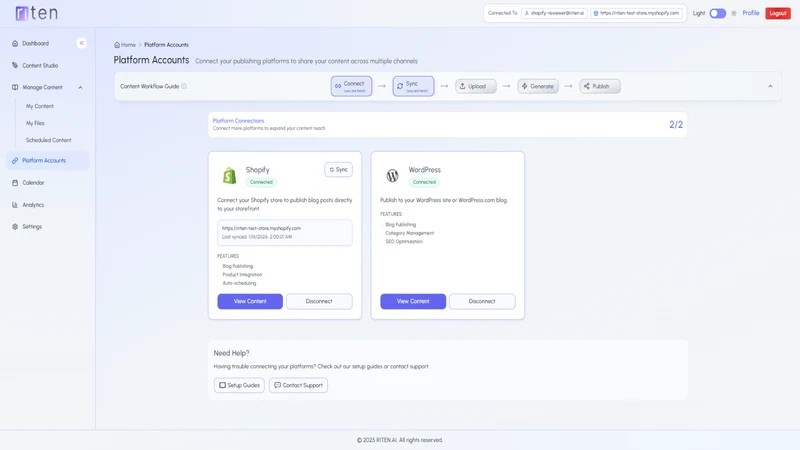Select the Connect workflow step
Image resolution: width=800 pixels, height=450 pixels.
pyautogui.click(x=352, y=86)
